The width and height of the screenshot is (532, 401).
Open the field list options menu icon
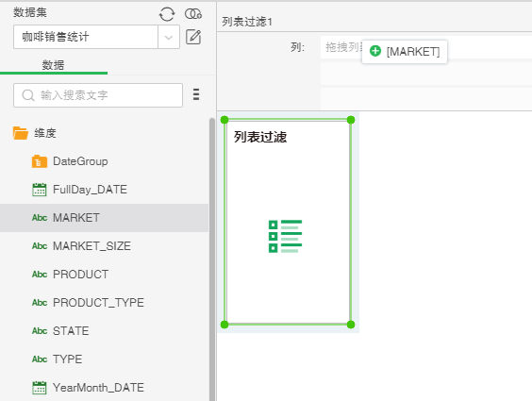click(196, 94)
